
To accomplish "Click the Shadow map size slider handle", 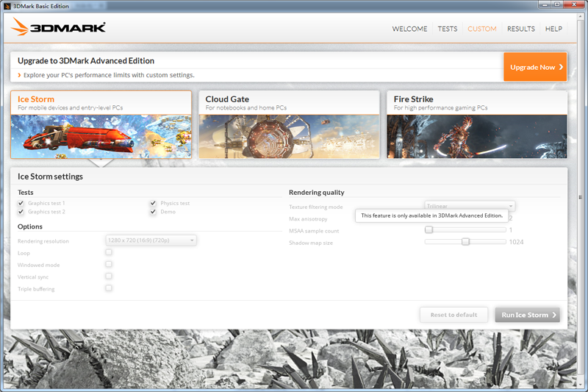I will tap(465, 241).
